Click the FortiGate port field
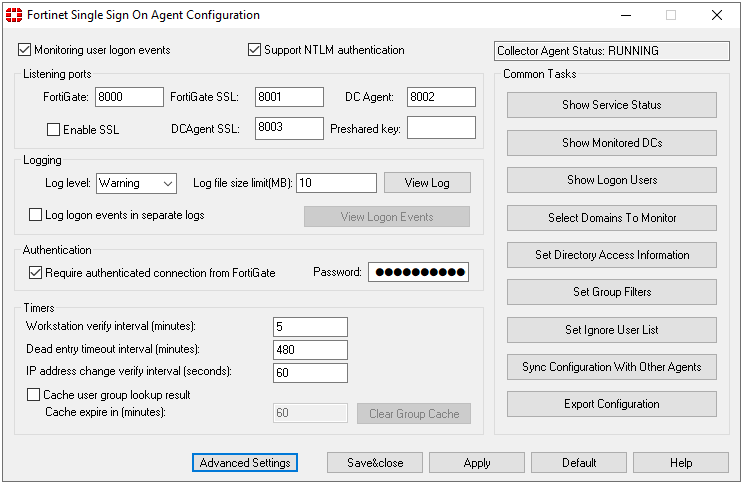This screenshot has height=484, width=744. point(129,97)
